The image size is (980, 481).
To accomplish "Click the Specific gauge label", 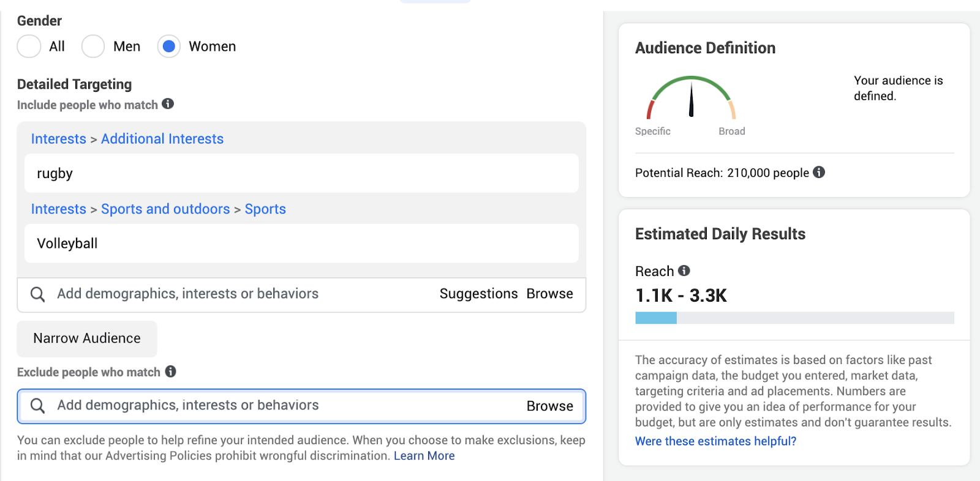I will [653, 131].
